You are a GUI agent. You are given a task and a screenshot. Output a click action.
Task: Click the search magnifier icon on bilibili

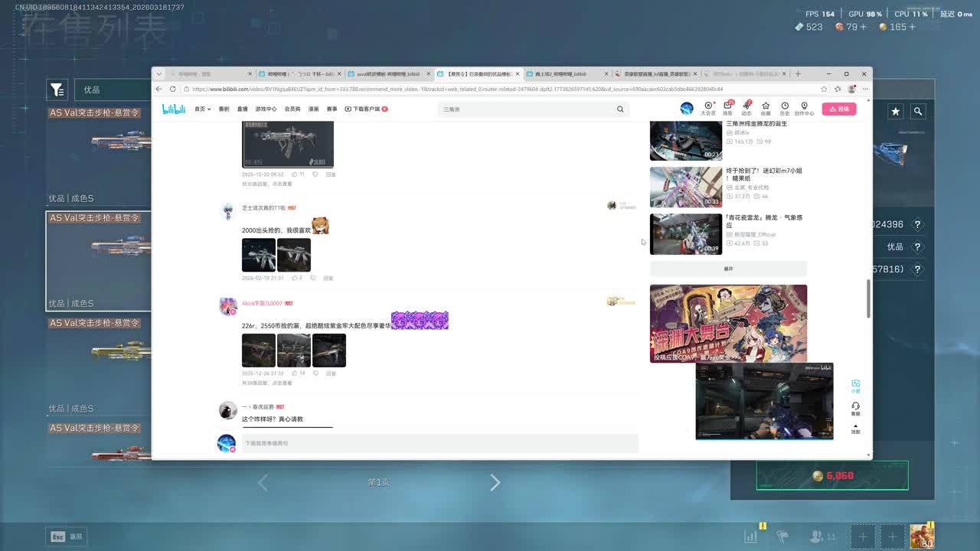(620, 109)
